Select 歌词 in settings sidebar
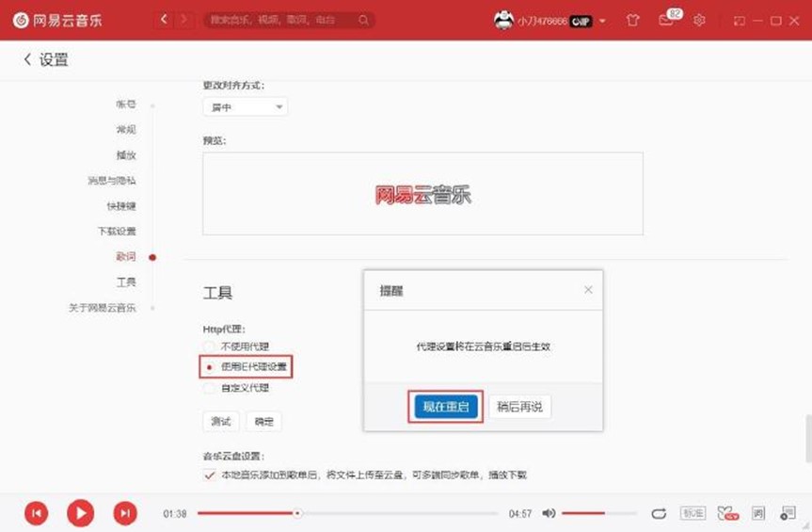Screen dimensions: 812x532 point(126,256)
